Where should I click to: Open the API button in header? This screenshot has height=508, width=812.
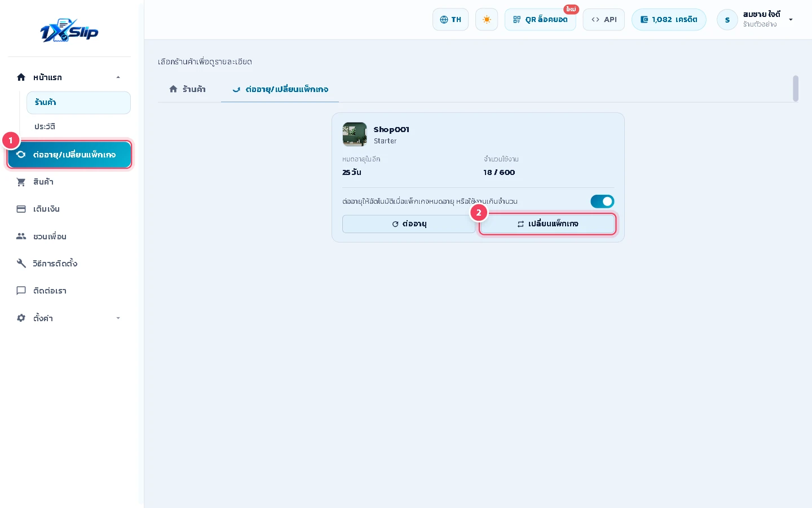(604, 20)
